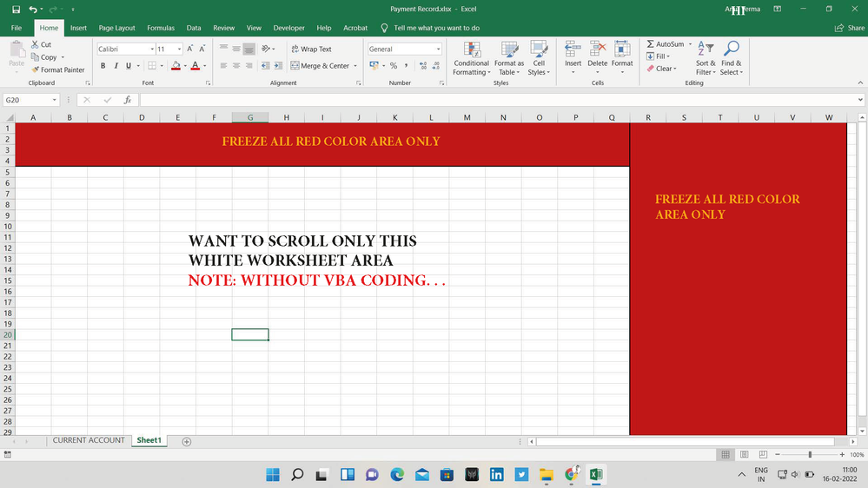The image size is (868, 488).
Task: Save the workbook with the Save icon
Action: pos(16,10)
